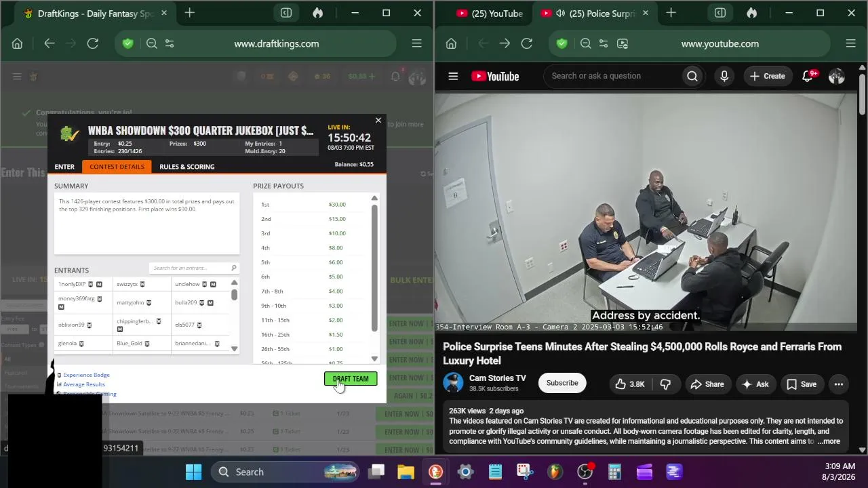Screen dimensions: 868x488
Task: Reload the DraftKings page
Action: pyautogui.click(x=93, y=43)
